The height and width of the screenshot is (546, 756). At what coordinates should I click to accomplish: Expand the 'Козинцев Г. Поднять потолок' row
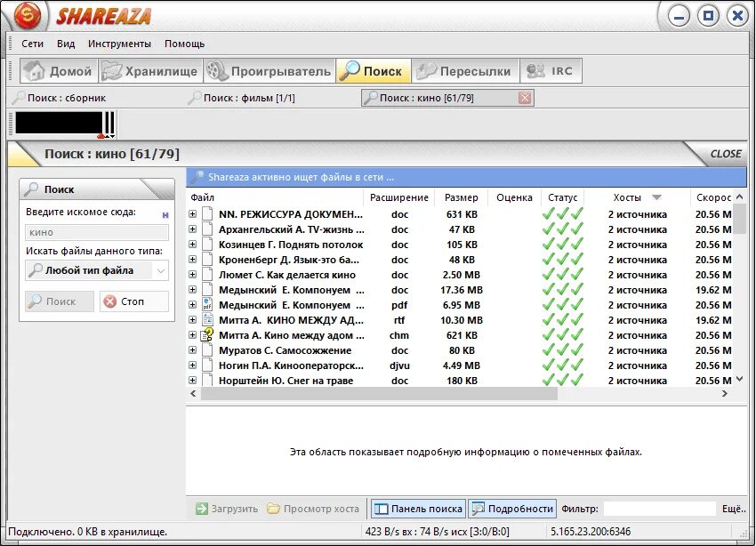[192, 245]
